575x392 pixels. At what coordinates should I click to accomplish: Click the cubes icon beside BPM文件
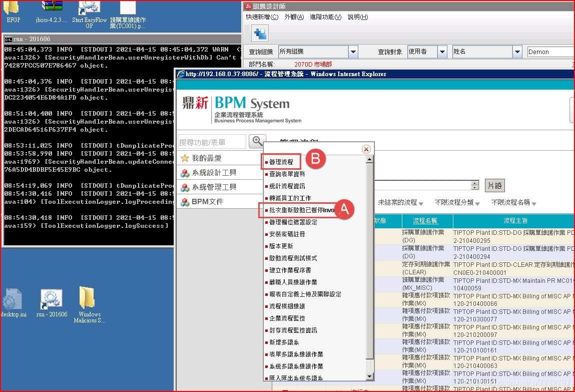tap(185, 202)
